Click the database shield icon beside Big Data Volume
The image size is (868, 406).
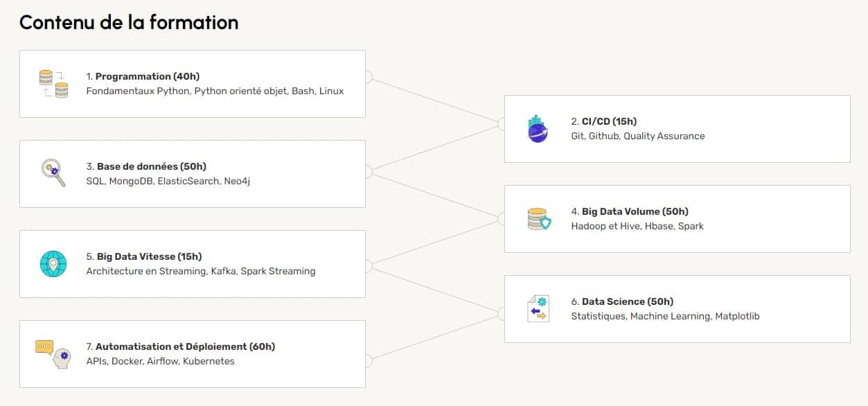[x=538, y=219]
